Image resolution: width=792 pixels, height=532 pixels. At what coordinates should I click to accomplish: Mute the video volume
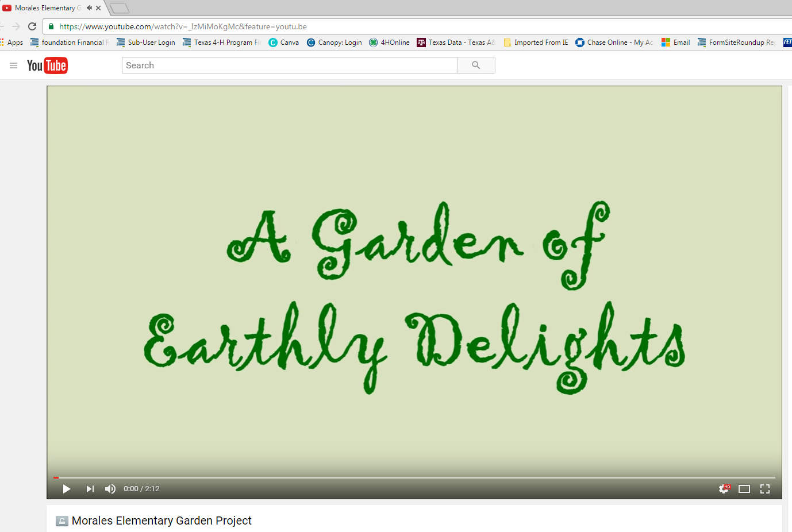[x=110, y=489]
